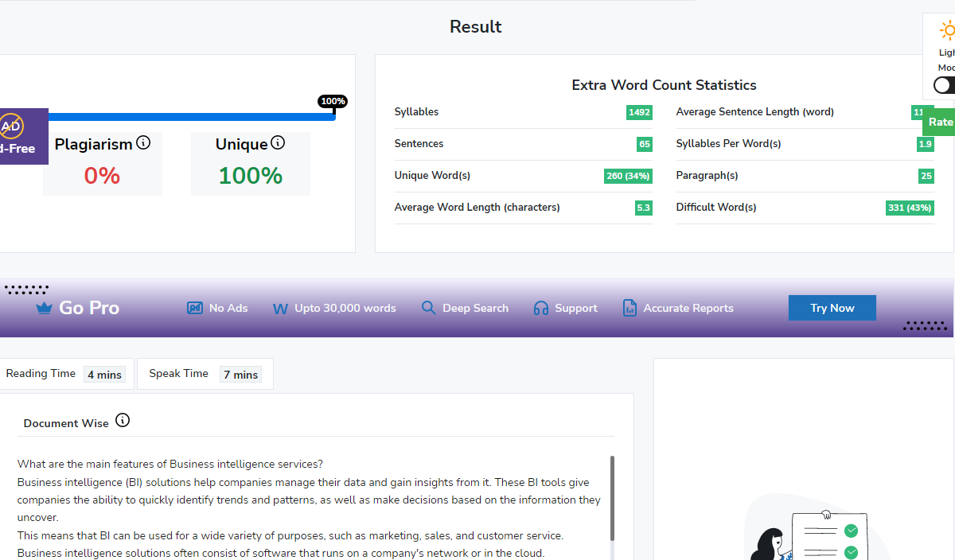Click the Paragraph(s) count 25 badge
This screenshot has width=955, height=560.
(926, 176)
